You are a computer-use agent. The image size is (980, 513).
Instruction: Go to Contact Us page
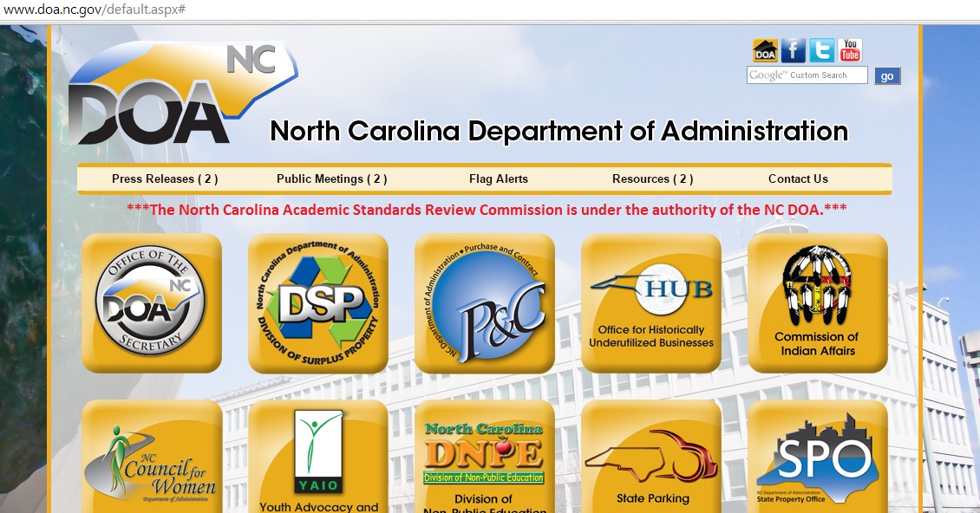[x=798, y=179]
